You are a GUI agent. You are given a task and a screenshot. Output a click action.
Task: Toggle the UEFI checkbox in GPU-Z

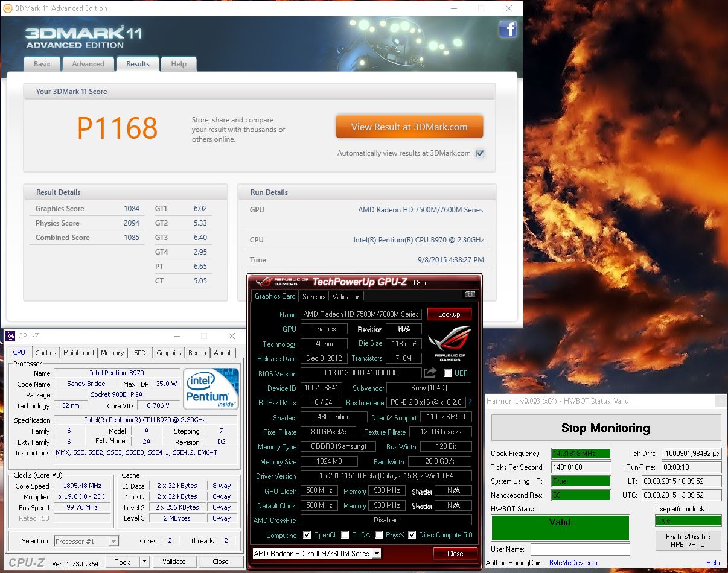[447, 373]
